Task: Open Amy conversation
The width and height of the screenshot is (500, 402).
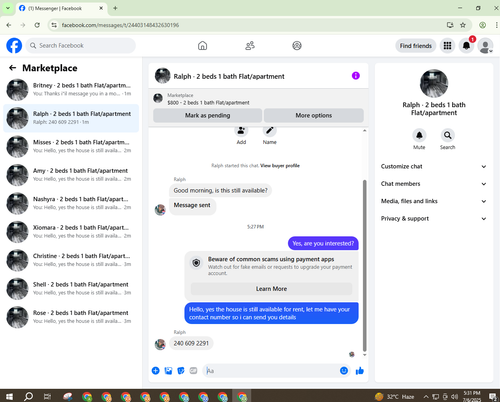Action: [x=71, y=175]
